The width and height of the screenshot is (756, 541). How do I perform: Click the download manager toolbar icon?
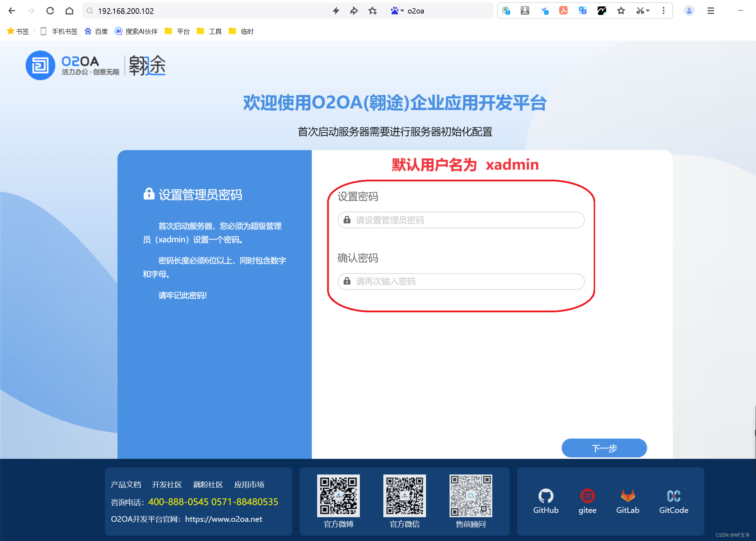(525, 11)
